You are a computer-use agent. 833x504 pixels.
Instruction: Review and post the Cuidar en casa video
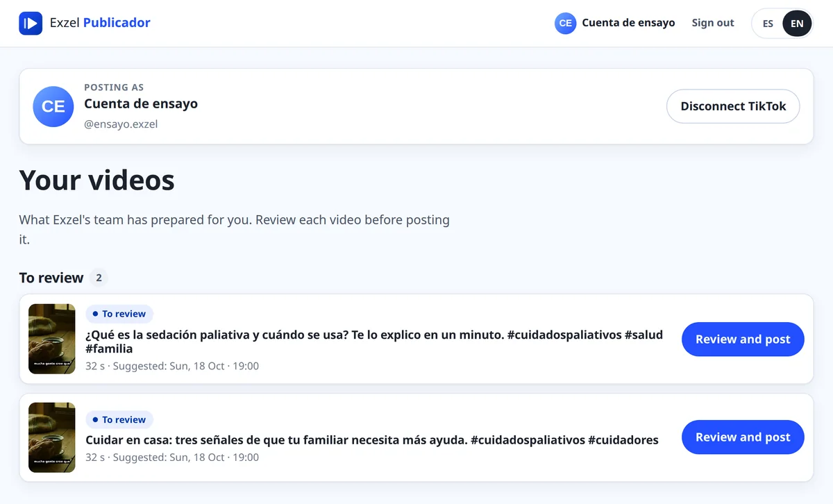click(x=743, y=437)
